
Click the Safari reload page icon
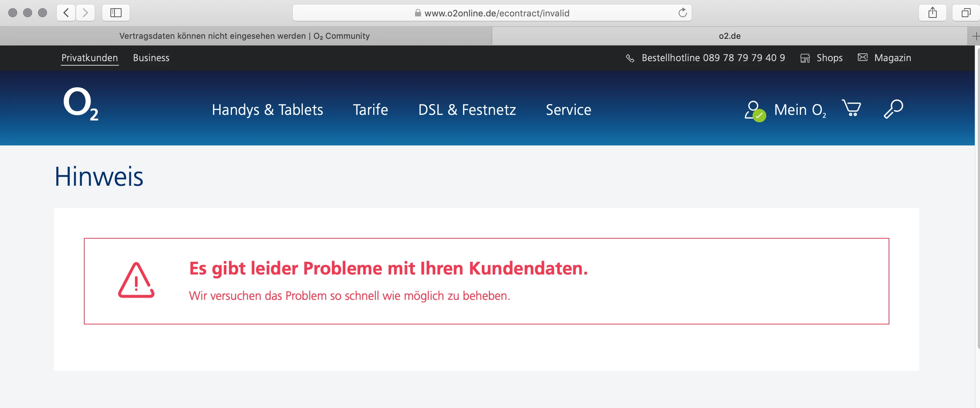point(682,13)
